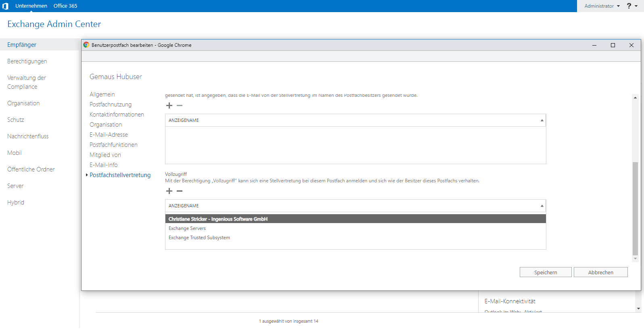
Task: Add a delegate under Vollzugriff with plus icon
Action: pyautogui.click(x=169, y=191)
